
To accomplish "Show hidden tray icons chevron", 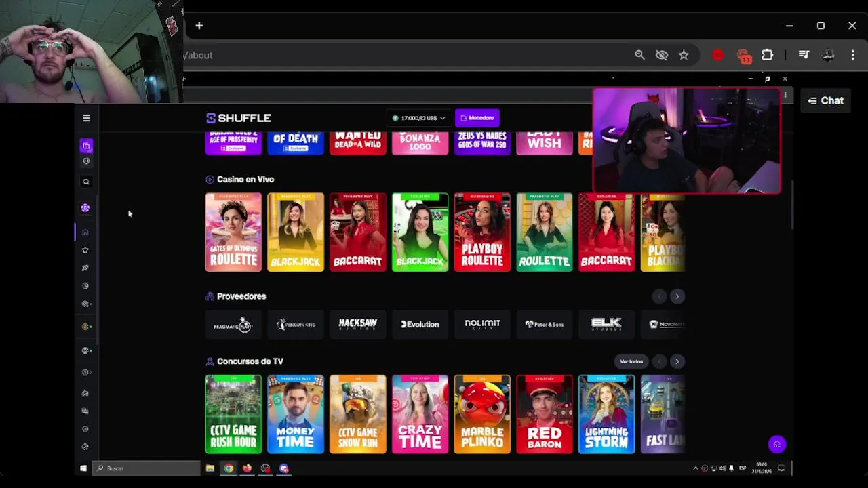I will tap(695, 468).
